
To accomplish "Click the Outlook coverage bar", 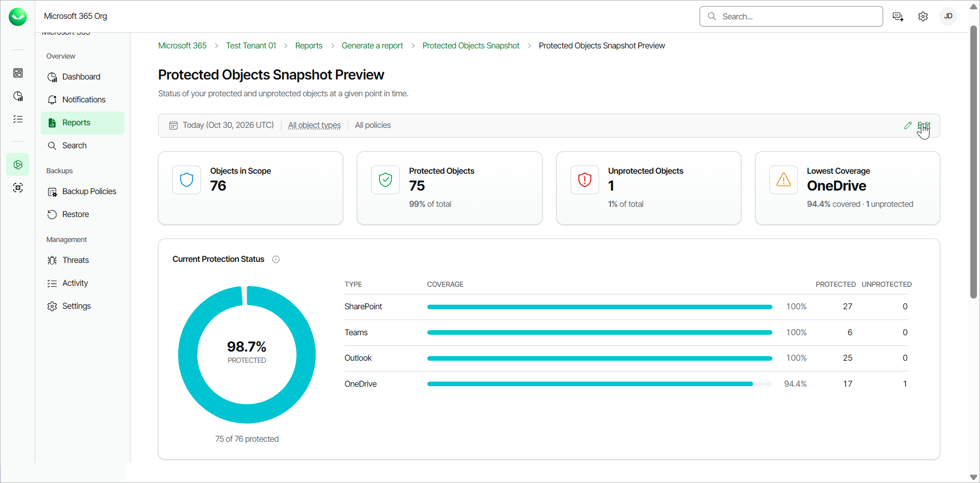I will pyautogui.click(x=600, y=358).
